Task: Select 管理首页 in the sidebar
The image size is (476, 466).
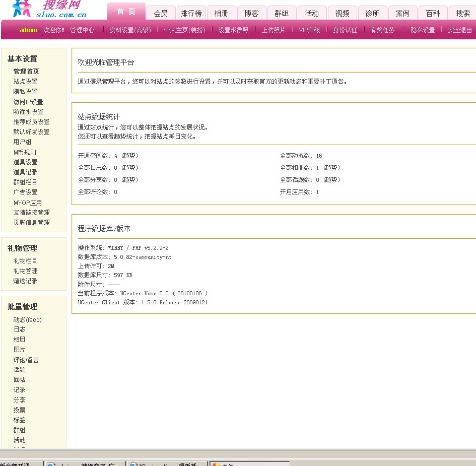Action: click(26, 72)
